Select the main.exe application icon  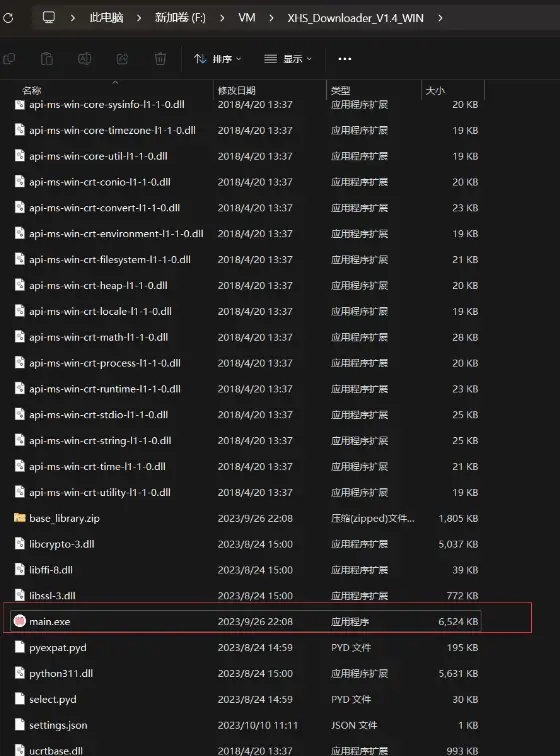(x=19, y=621)
